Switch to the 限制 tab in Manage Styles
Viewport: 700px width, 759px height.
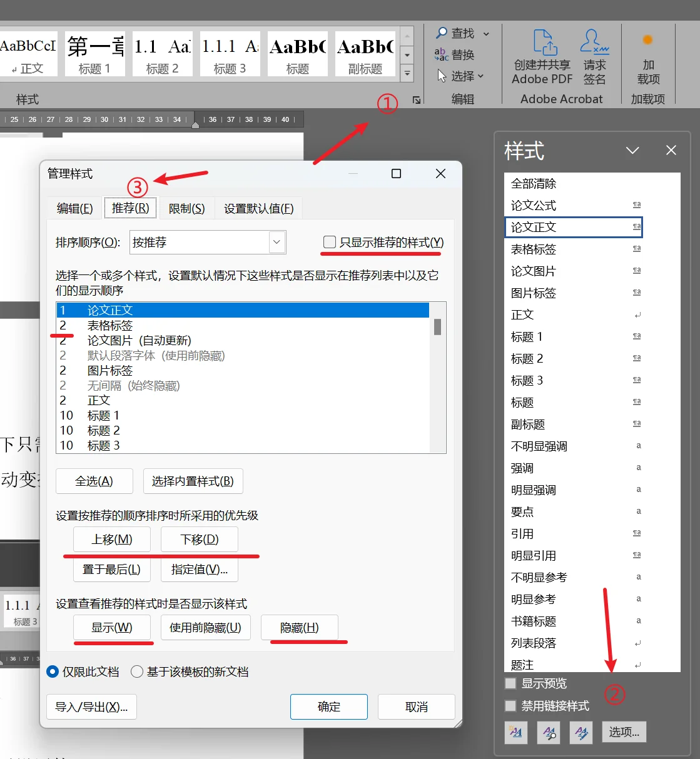click(x=186, y=208)
